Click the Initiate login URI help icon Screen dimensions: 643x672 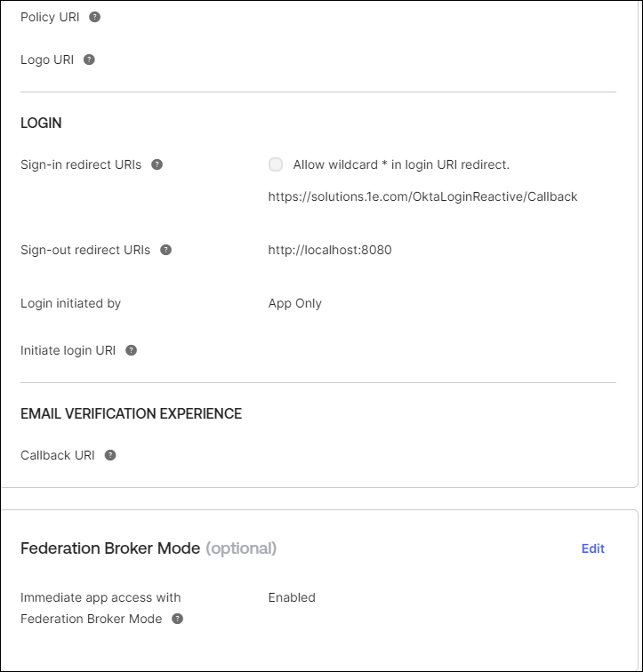coord(132,350)
